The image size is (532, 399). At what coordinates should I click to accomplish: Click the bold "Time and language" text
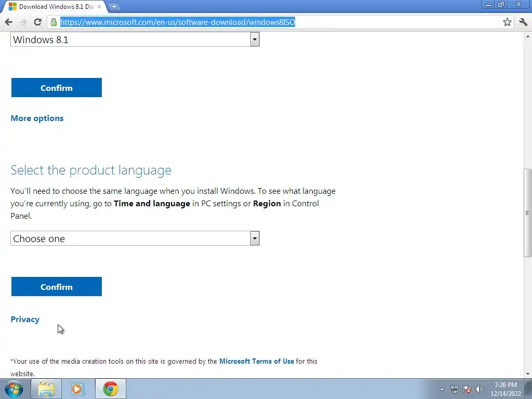[x=152, y=204]
